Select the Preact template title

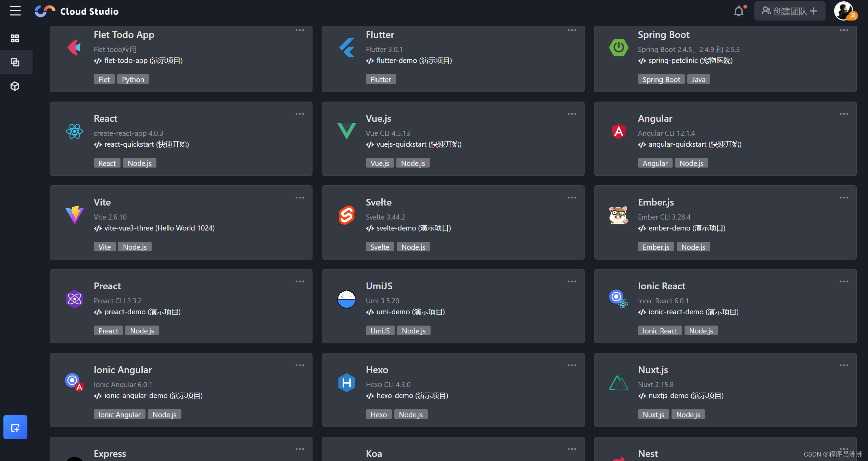[x=107, y=286]
